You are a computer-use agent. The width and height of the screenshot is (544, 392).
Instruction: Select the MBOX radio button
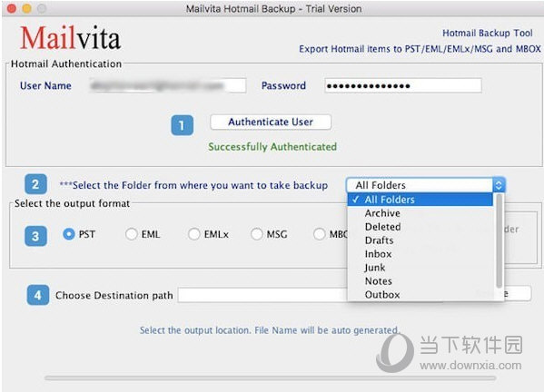tap(319, 234)
